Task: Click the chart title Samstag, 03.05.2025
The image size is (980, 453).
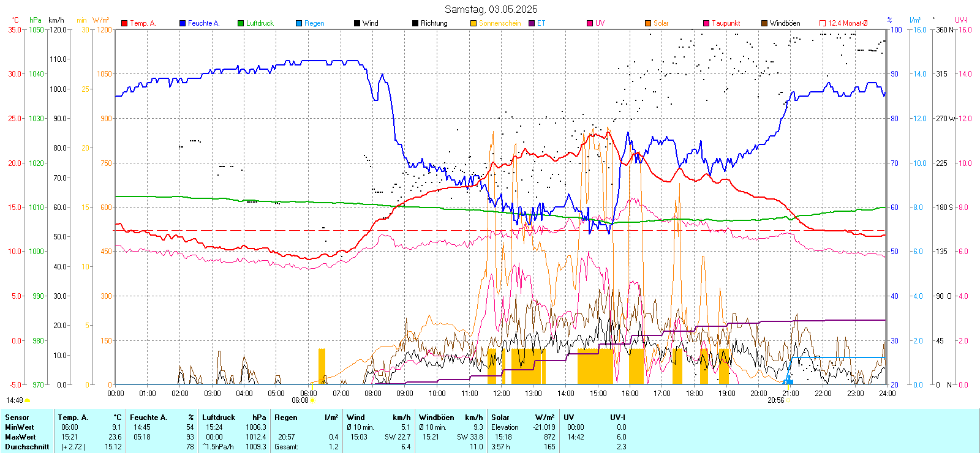Action: (491, 9)
